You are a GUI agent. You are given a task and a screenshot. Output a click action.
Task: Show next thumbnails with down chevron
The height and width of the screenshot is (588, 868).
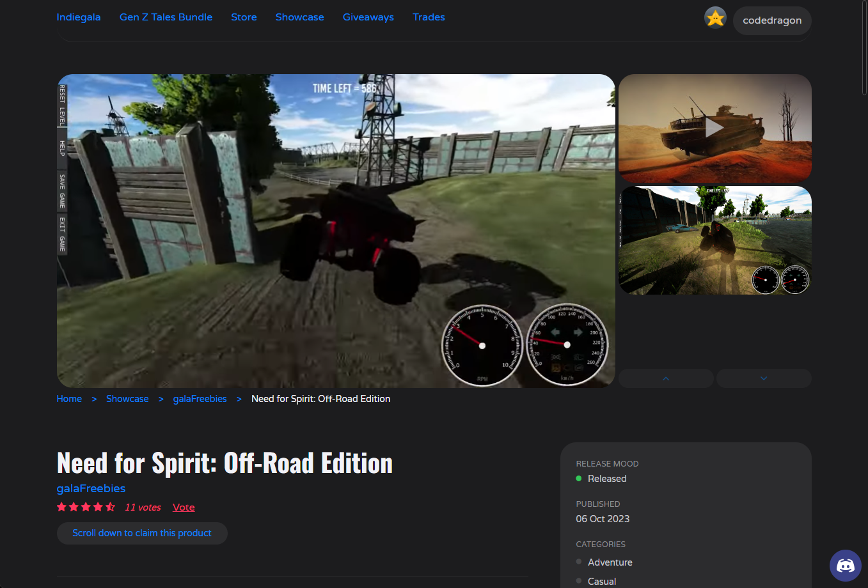click(x=764, y=378)
